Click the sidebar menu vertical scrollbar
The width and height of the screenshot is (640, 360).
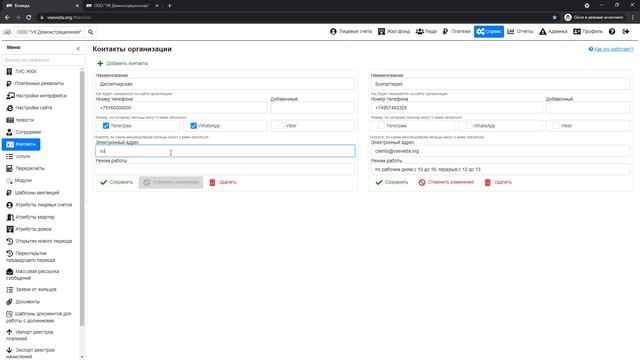[x=82, y=198]
